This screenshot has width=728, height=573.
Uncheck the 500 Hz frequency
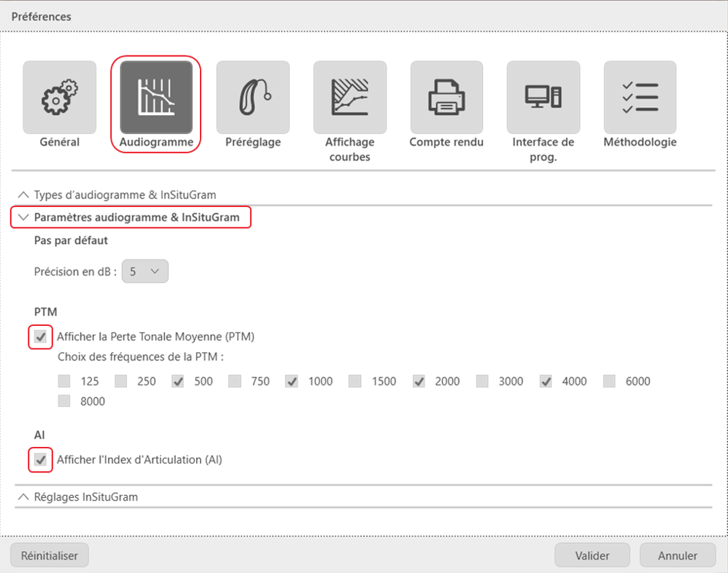[177, 381]
